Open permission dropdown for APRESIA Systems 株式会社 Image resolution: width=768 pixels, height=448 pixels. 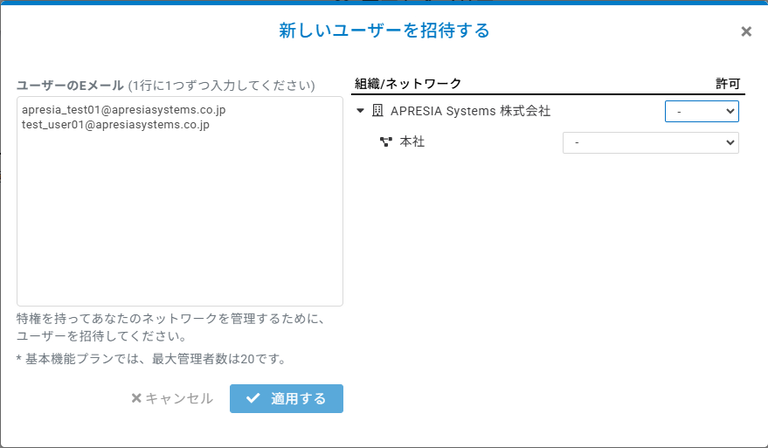click(701, 111)
